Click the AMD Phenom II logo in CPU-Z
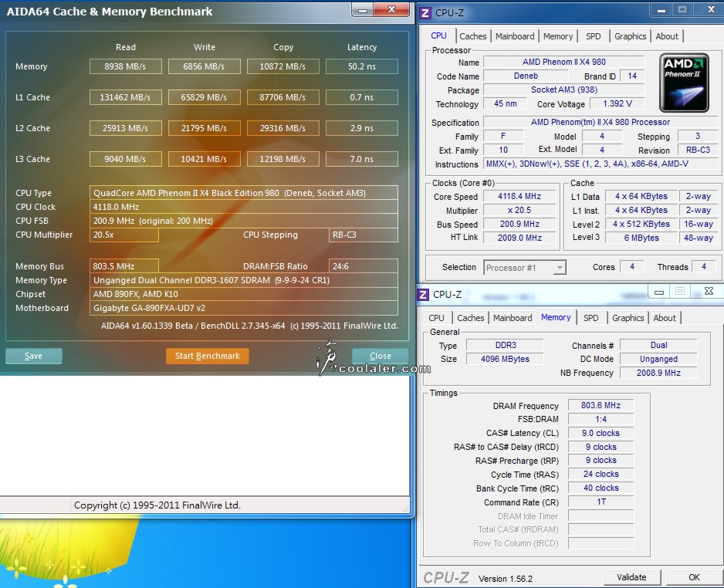724x588 pixels. [x=684, y=83]
